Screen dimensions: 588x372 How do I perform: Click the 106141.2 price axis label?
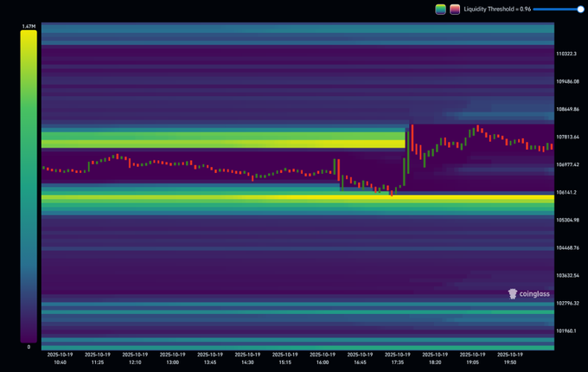pos(567,192)
